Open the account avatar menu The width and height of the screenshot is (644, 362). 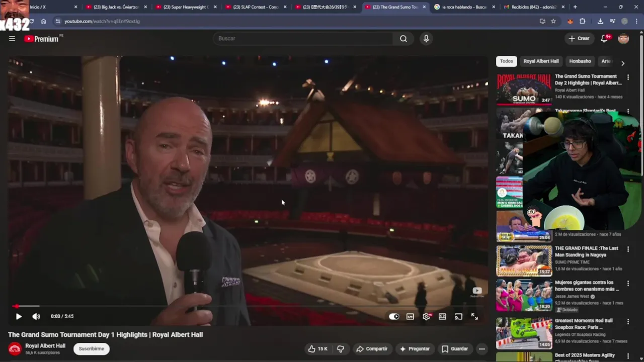[623, 39]
